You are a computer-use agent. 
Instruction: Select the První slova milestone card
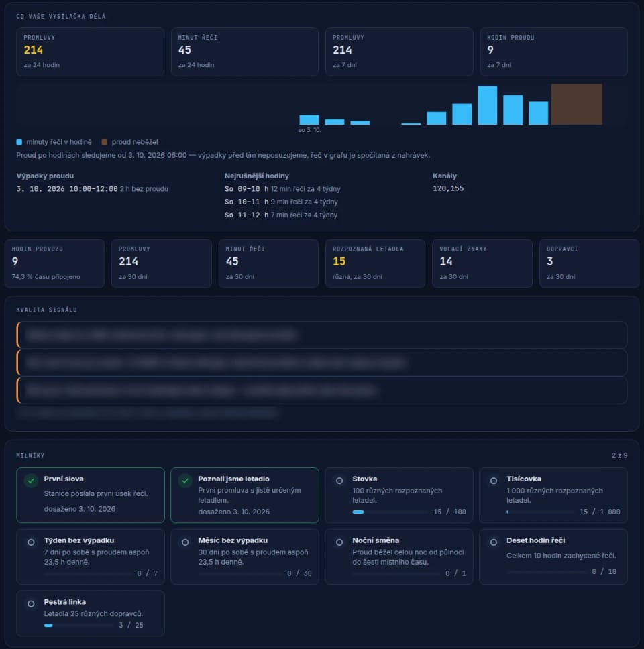91,495
